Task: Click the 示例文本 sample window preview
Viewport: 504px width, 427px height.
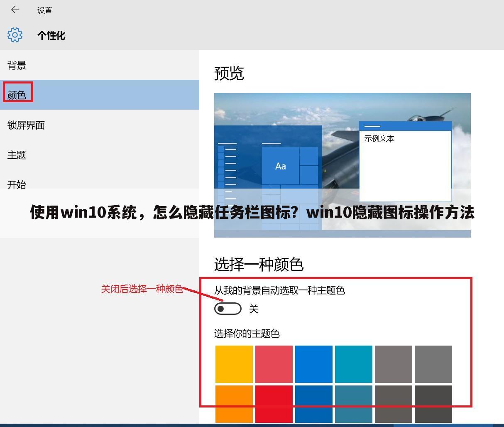Action: click(405, 162)
